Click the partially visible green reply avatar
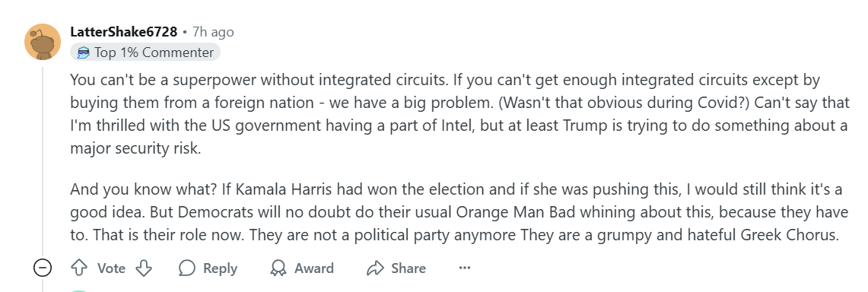Image resolution: width=868 pixels, height=292 pixels. 81,290
